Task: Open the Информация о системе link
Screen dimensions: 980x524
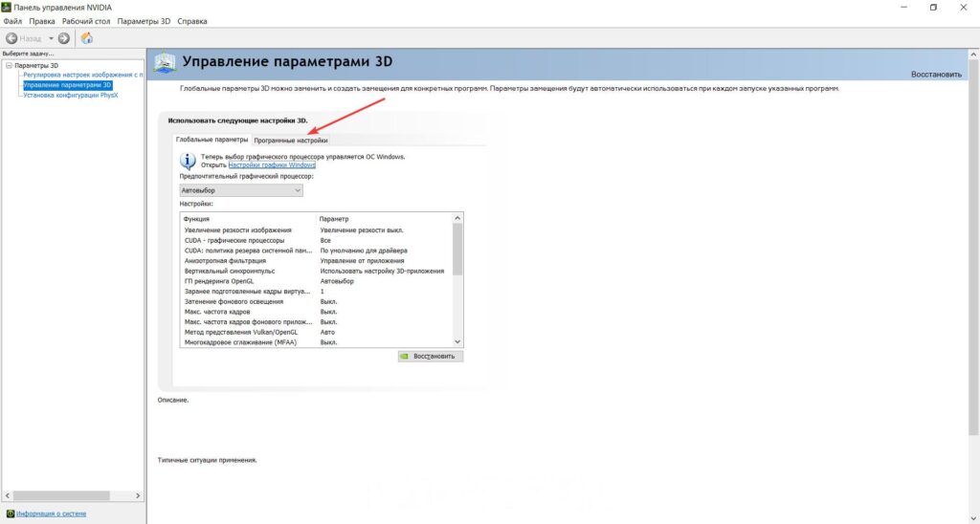Action: (51, 513)
